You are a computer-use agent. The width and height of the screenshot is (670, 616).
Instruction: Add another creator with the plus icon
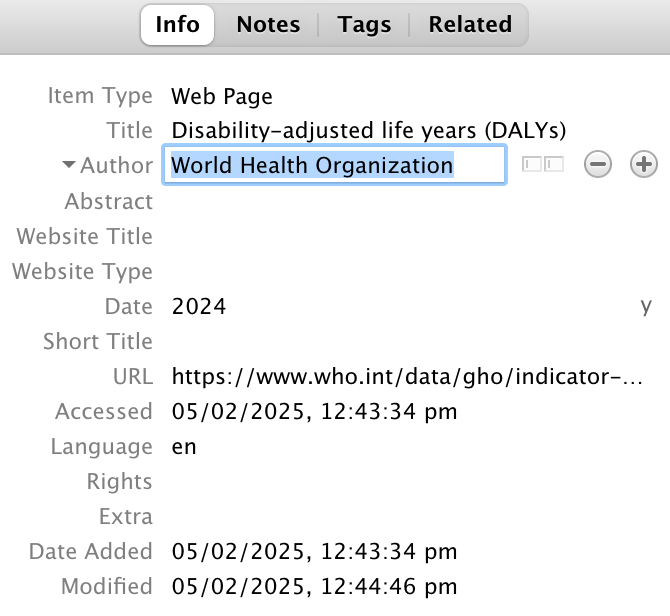(644, 164)
